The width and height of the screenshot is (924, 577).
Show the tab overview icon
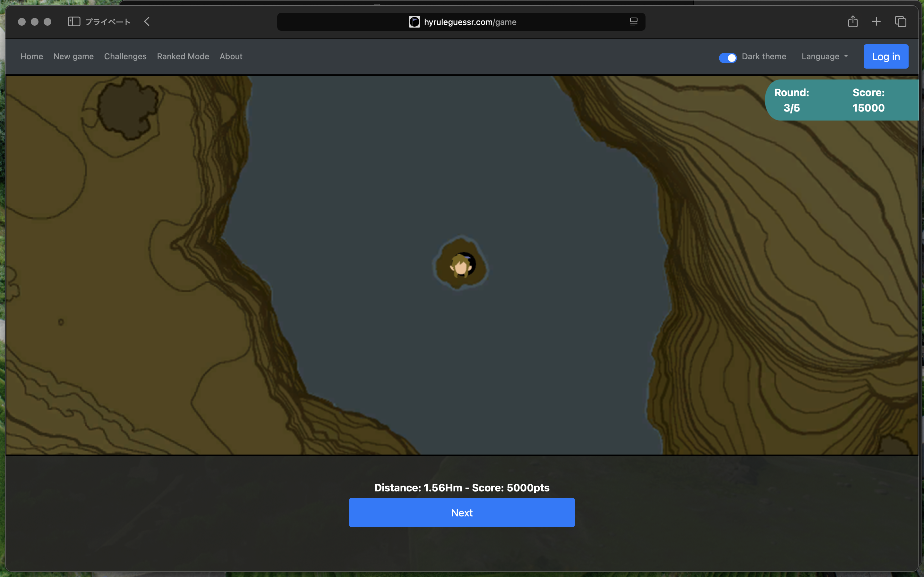tap(900, 22)
